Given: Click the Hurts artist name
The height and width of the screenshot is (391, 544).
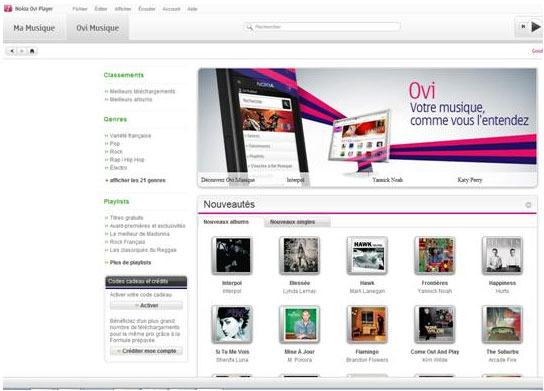Looking at the screenshot, I should (502, 291).
